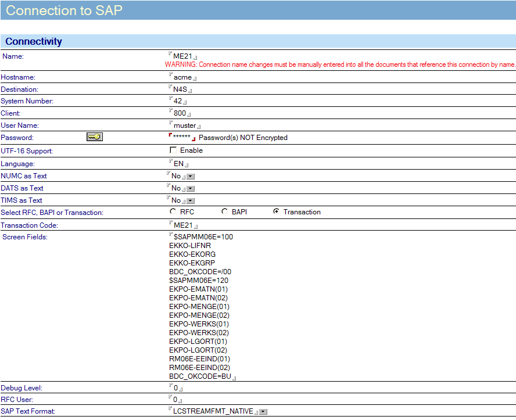Click the password key icon button
This screenshot has width=516, height=420.
[x=95, y=137]
